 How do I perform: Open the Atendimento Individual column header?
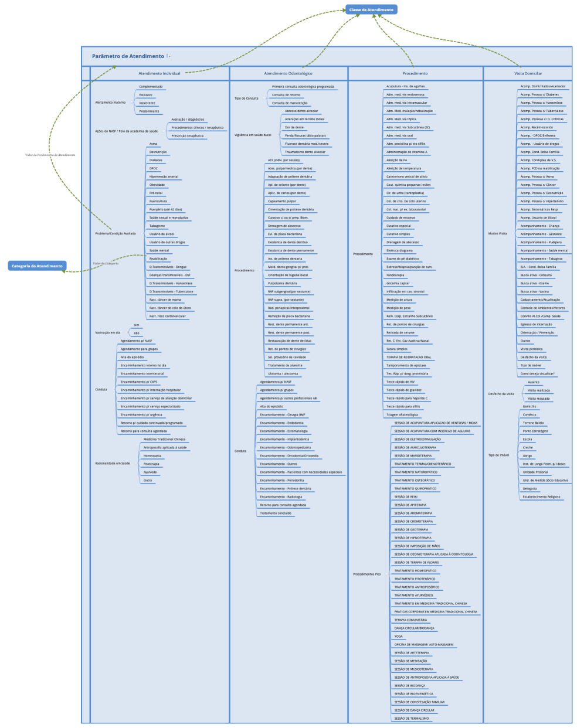click(x=159, y=73)
